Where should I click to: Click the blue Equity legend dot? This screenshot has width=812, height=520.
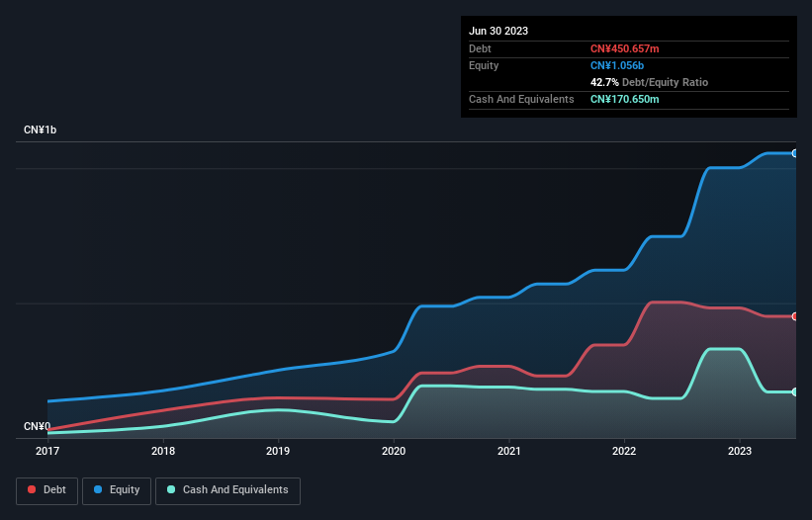click(98, 489)
